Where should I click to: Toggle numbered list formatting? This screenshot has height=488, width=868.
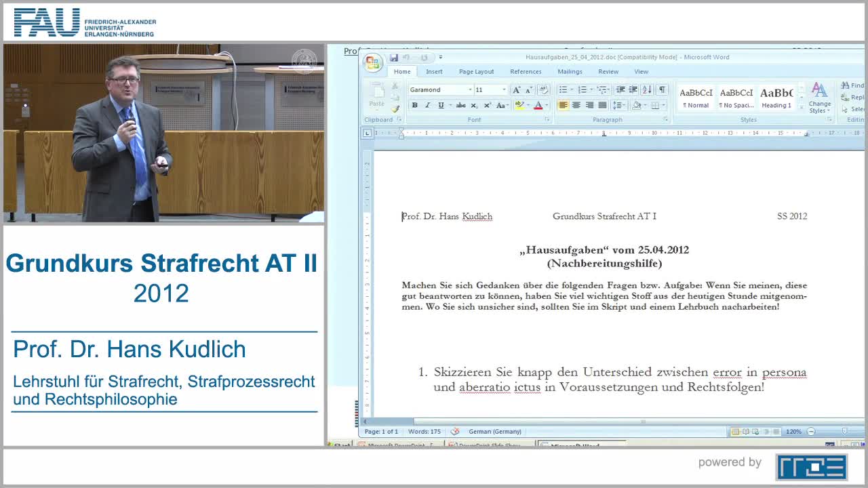point(582,89)
